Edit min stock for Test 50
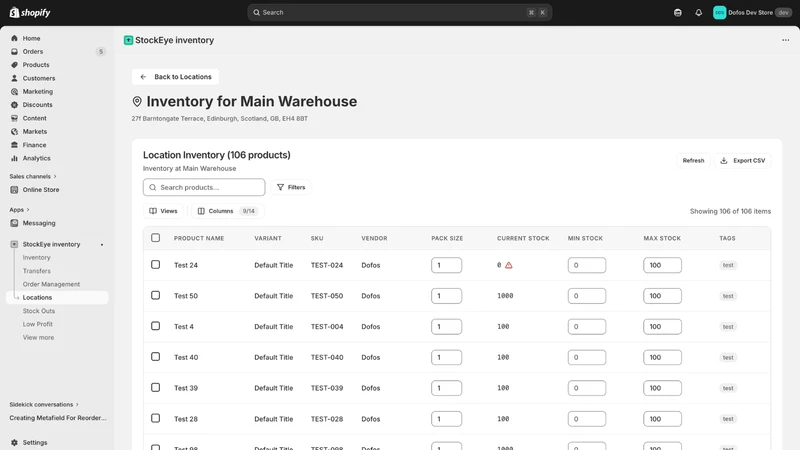This screenshot has height=450, width=800. [x=587, y=296]
